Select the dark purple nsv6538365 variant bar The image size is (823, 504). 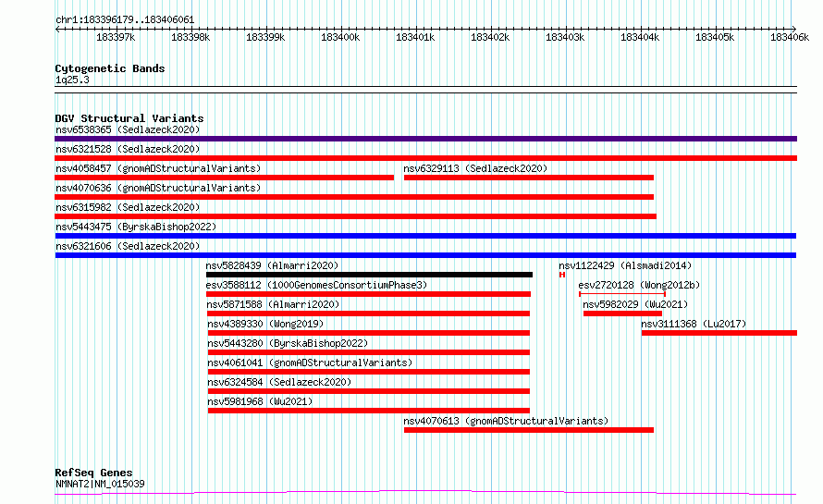click(425, 139)
